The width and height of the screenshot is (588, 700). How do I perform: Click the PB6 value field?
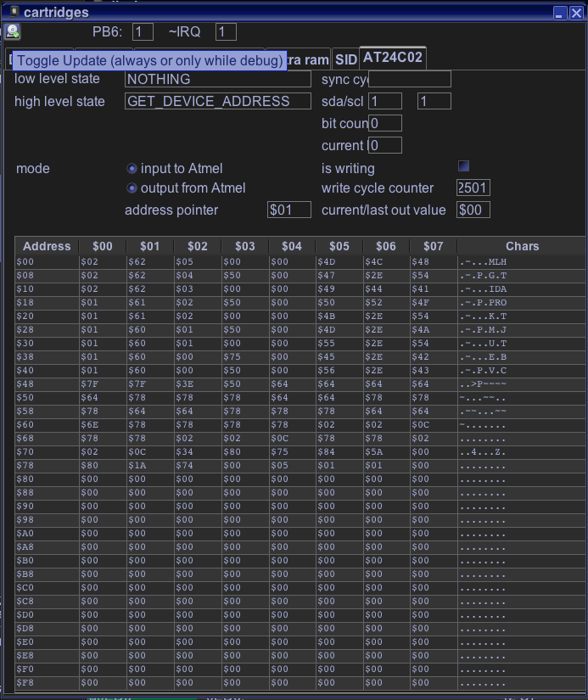click(x=143, y=32)
